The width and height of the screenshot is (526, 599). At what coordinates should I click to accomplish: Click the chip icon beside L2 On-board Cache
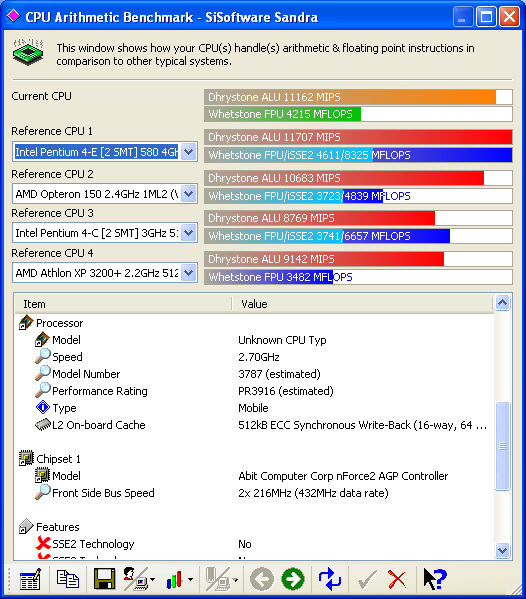[43, 425]
